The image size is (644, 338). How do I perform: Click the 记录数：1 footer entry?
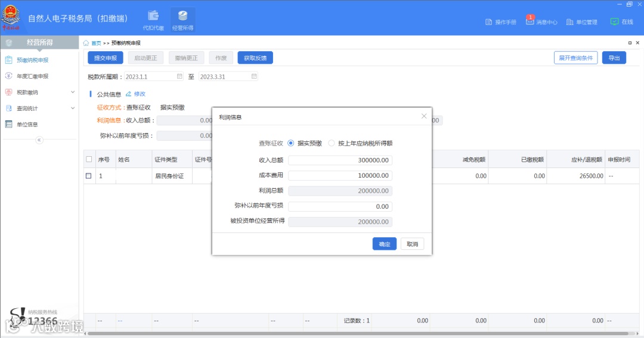point(357,321)
